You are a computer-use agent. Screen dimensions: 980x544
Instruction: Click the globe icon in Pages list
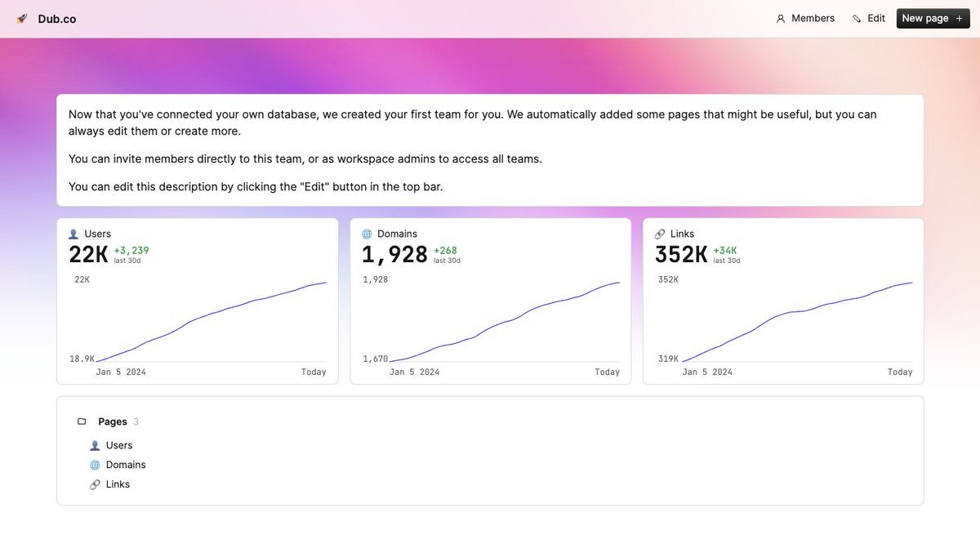[95, 465]
